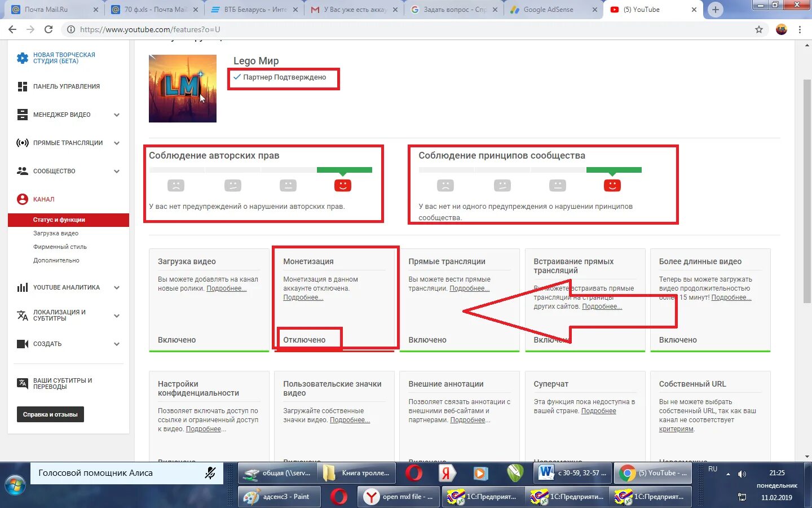Open the new Creator Studio beta gear icon
Image resolution: width=812 pixels, height=508 pixels.
[x=22, y=58]
